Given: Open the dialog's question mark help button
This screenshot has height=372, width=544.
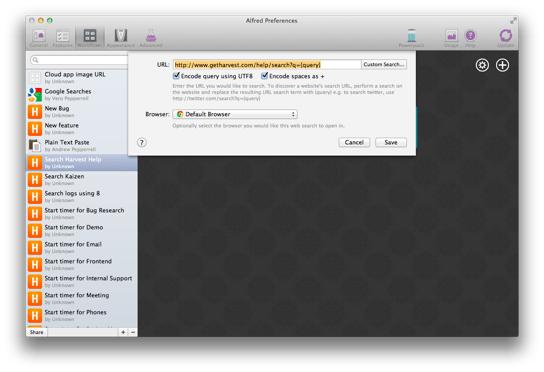Looking at the screenshot, I should click(142, 143).
